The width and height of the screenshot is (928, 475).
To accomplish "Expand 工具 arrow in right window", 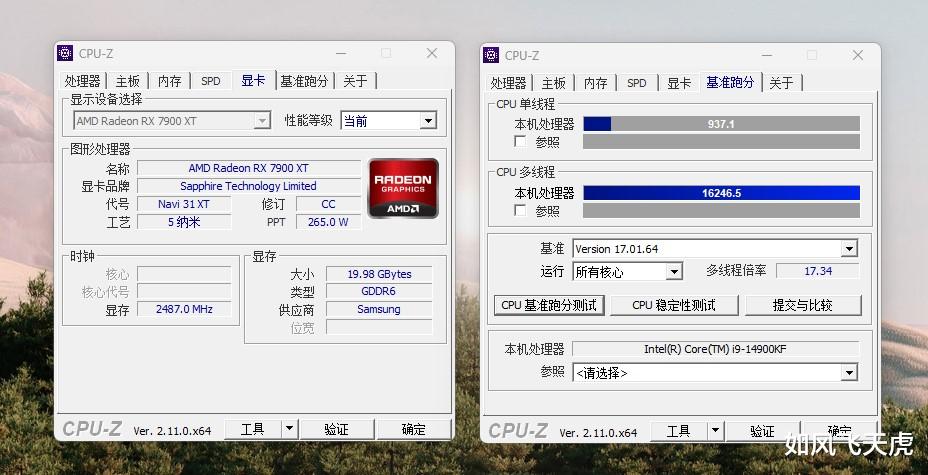I will pyautogui.click(x=716, y=431).
